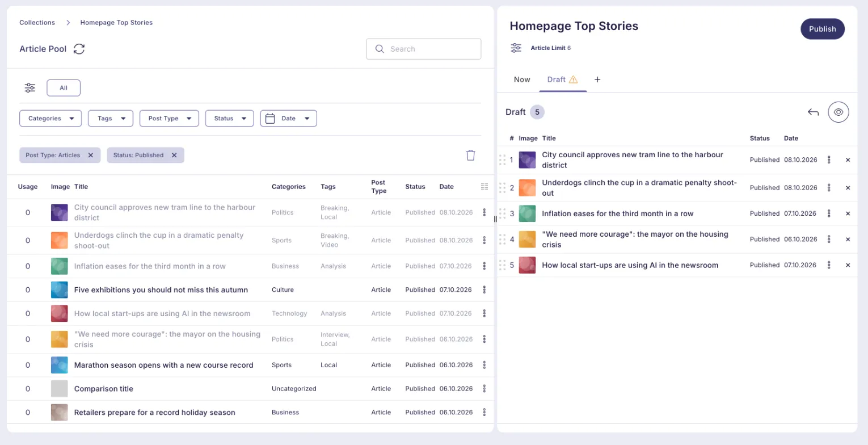Open row menu for 'Retailers prepare' pool article
This screenshot has width=868, height=445.
(484, 412)
